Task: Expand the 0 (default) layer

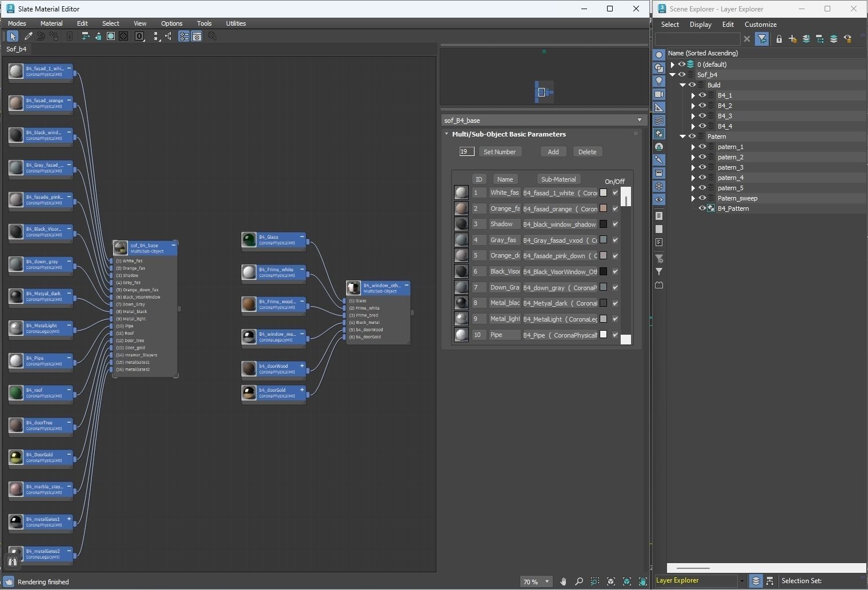Action: [x=672, y=65]
